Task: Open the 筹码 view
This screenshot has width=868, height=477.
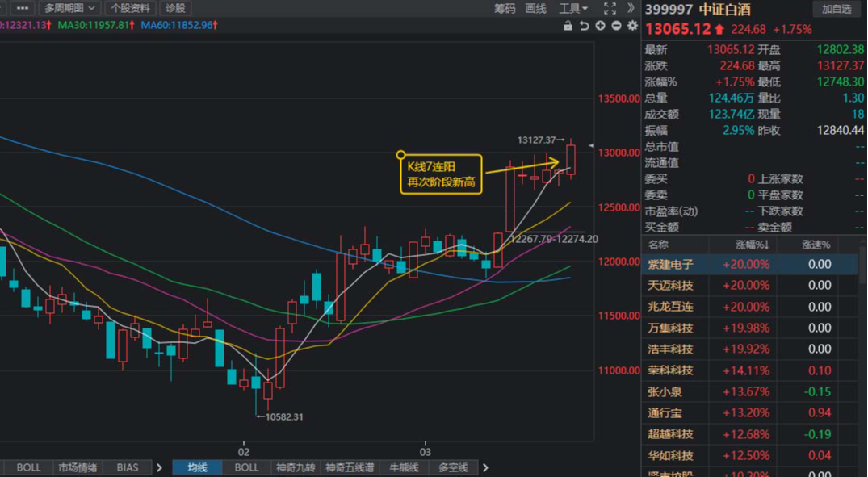Action: [505, 8]
